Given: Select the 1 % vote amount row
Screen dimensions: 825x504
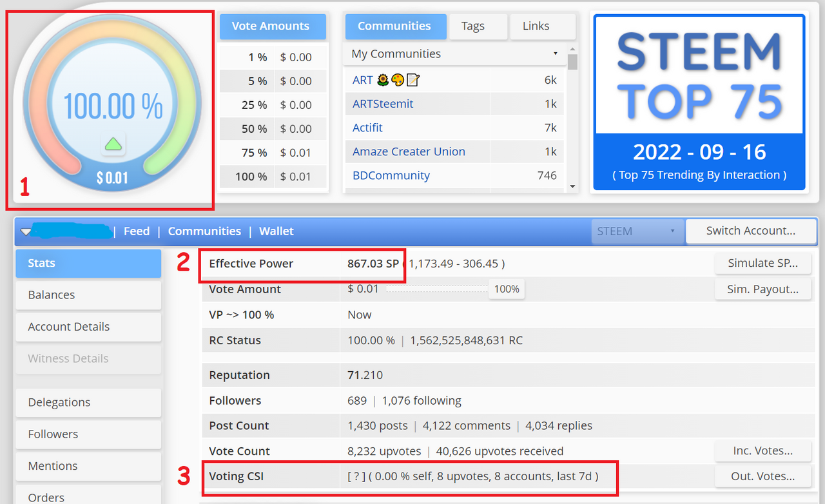Looking at the screenshot, I should point(273,57).
